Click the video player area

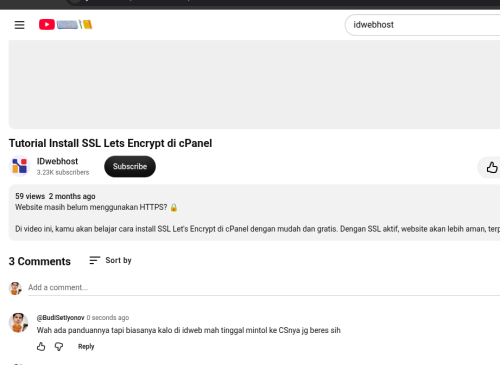point(254,84)
